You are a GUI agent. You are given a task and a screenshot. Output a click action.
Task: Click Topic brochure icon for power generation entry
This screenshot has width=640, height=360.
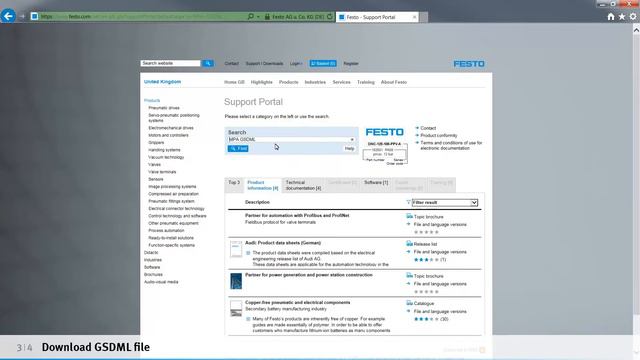[x=409, y=276]
